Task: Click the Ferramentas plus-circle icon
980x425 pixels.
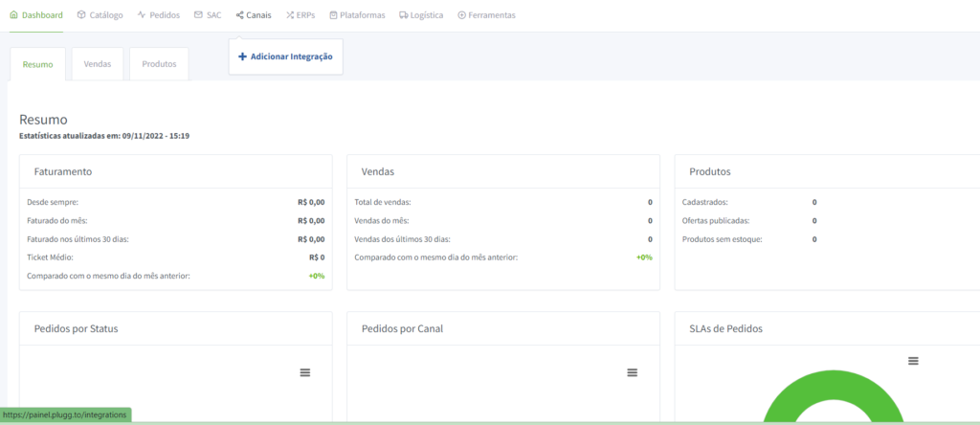Action: coord(462,15)
